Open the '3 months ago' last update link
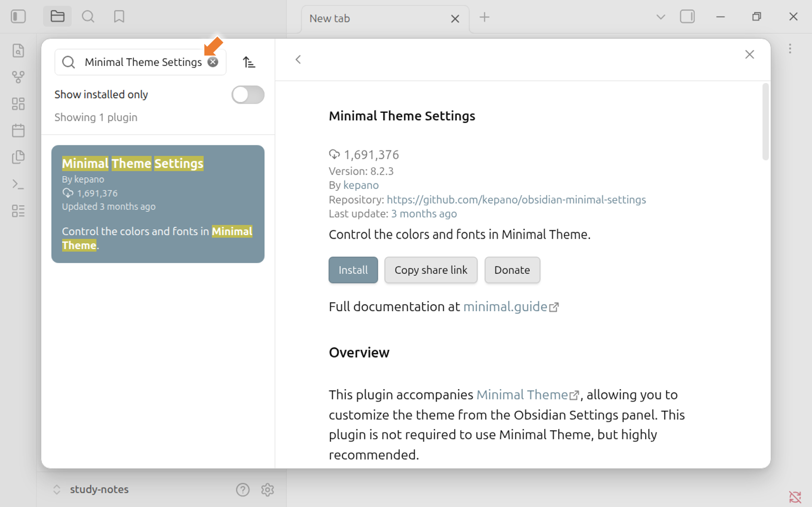This screenshot has width=812, height=507. pyautogui.click(x=424, y=214)
